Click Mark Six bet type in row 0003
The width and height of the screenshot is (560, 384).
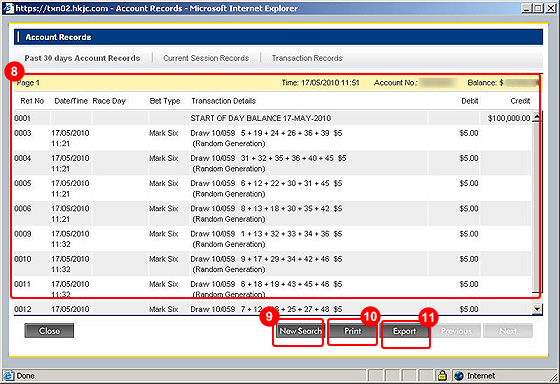[164, 133]
